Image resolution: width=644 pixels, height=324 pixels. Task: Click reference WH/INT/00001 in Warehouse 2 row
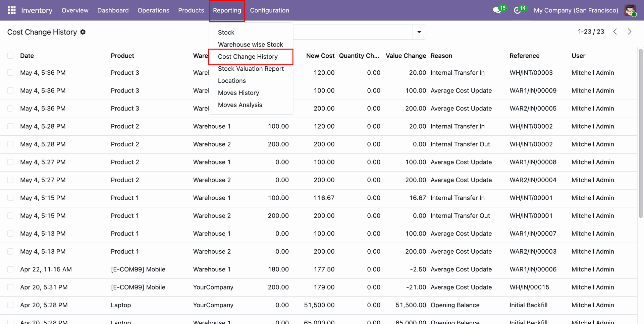coord(531,216)
